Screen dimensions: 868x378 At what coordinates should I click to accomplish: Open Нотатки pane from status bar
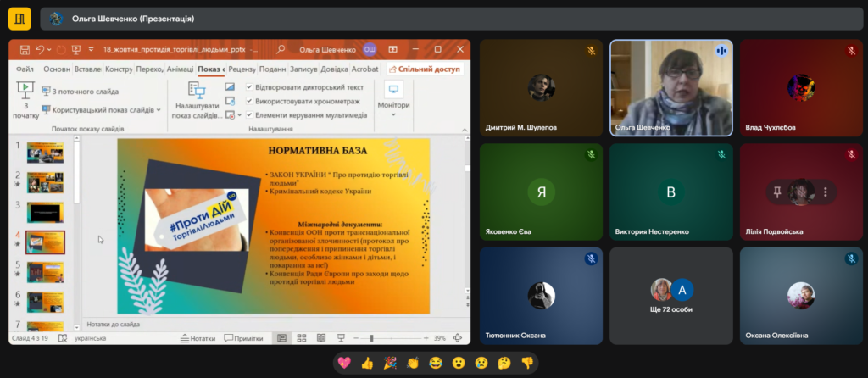click(198, 338)
